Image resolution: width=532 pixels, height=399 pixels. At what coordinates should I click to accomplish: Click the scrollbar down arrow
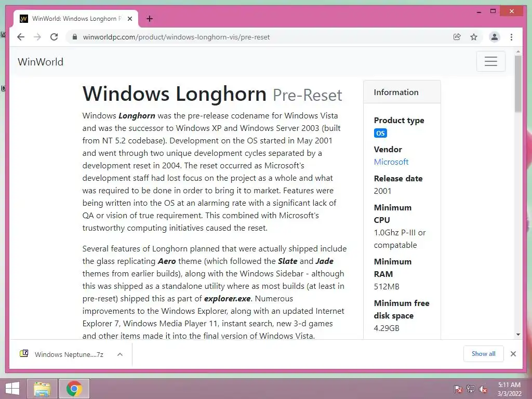coord(518,335)
